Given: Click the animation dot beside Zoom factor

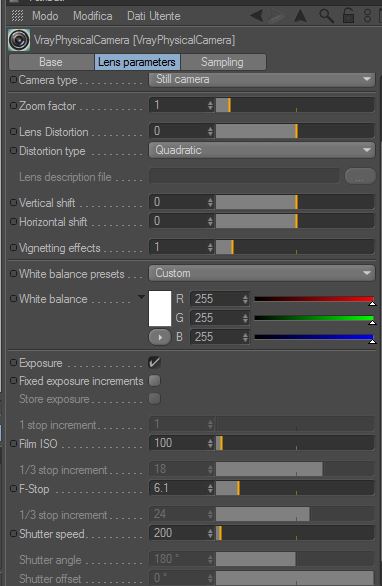Looking at the screenshot, I should [13, 106].
